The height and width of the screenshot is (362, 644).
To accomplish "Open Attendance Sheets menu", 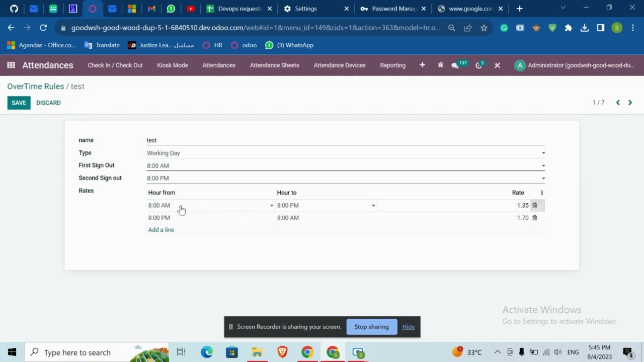I will click(x=275, y=65).
